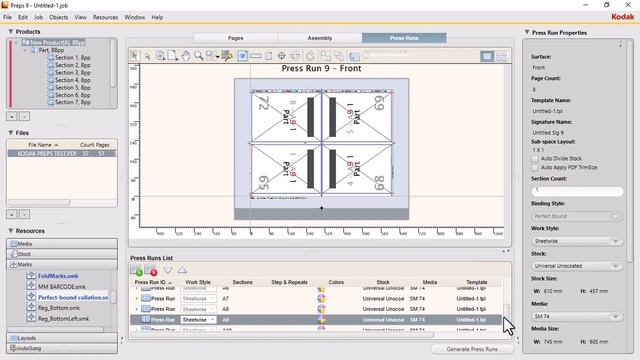Click the add button below Products list
The width and height of the screenshot is (640, 360).
12,117
